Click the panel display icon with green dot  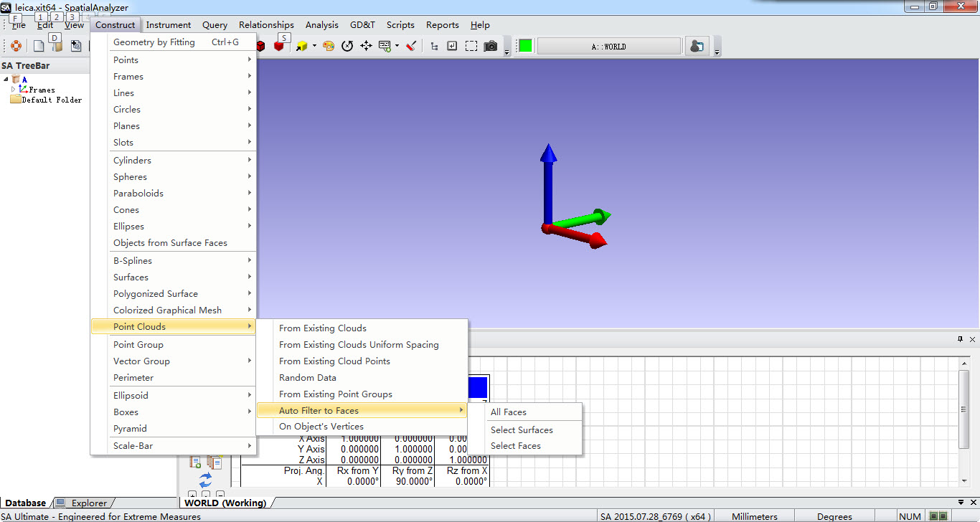[x=385, y=47]
